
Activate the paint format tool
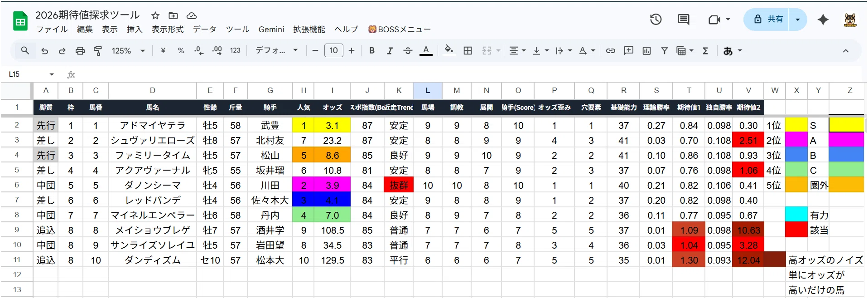98,51
